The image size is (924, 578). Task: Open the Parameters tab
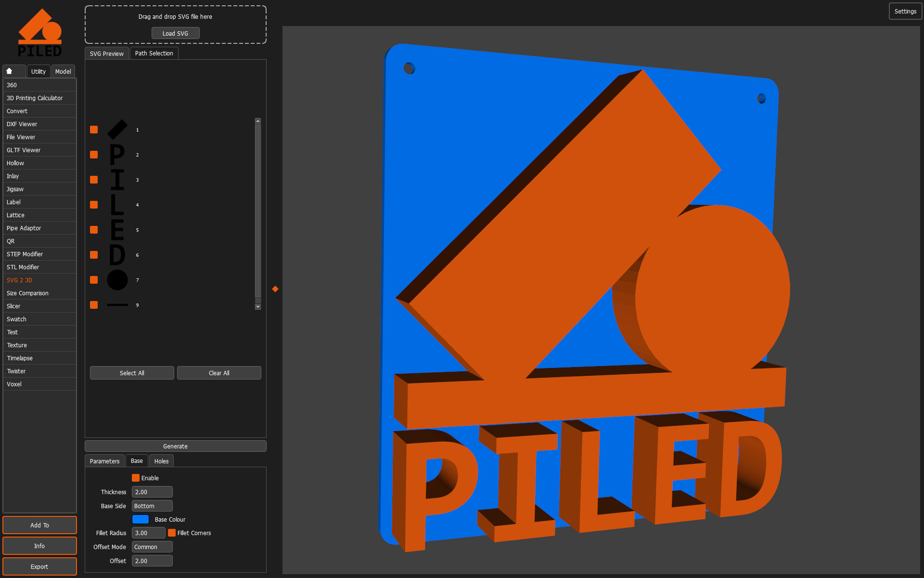point(104,461)
